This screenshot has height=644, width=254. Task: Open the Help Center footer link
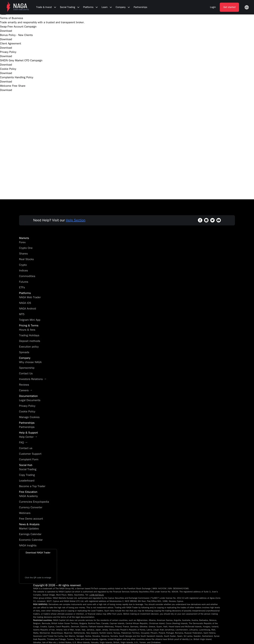(x=28, y=437)
